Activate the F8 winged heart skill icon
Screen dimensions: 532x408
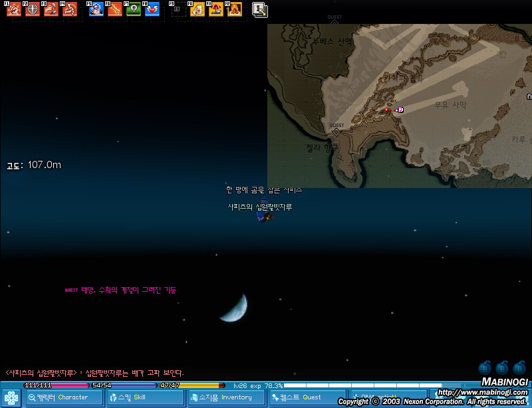coord(152,10)
